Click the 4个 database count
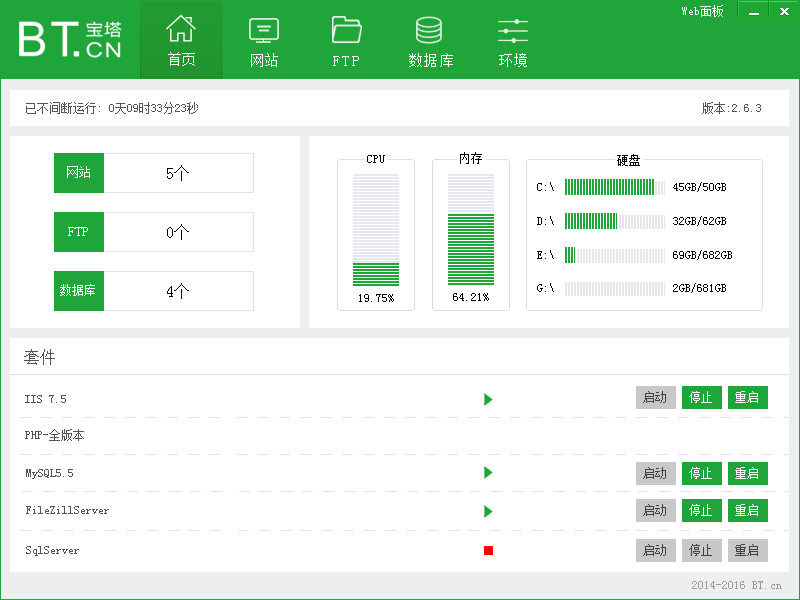This screenshot has height=600, width=800. point(178,291)
